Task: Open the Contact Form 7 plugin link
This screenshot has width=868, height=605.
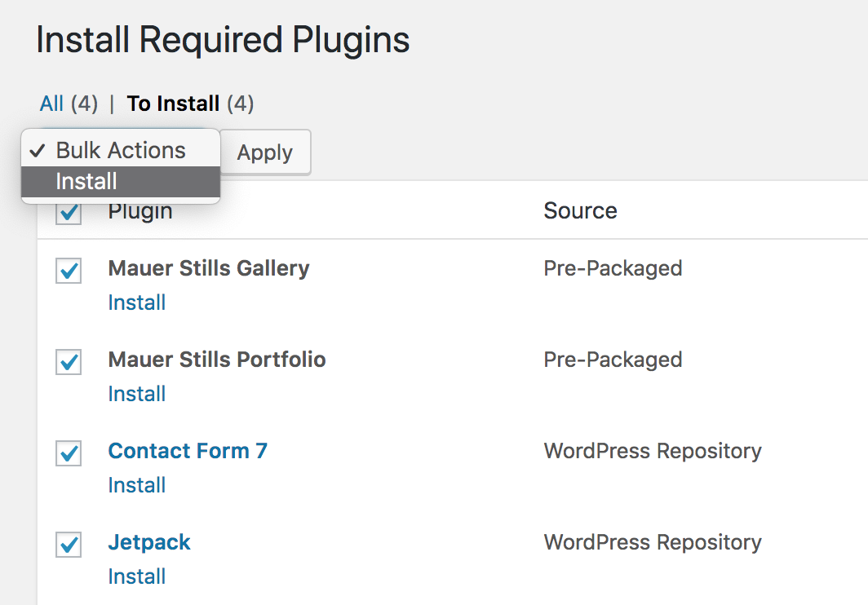Action: click(188, 451)
